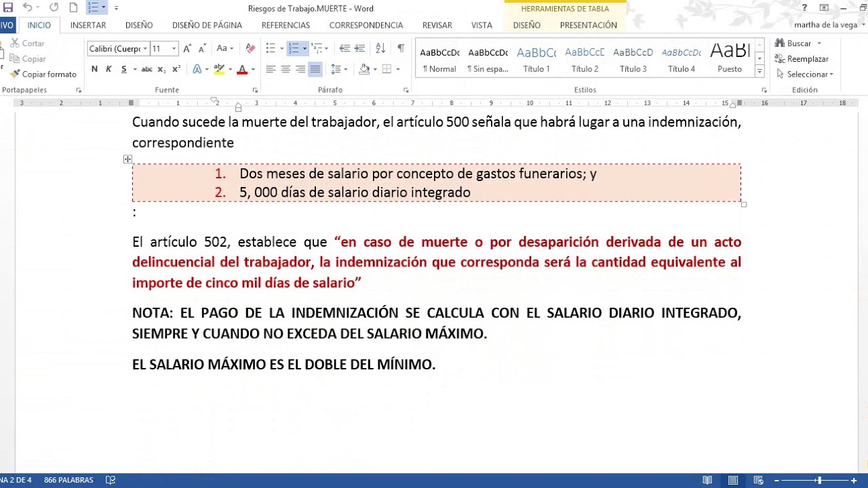Open the font name combo box

(x=118, y=49)
